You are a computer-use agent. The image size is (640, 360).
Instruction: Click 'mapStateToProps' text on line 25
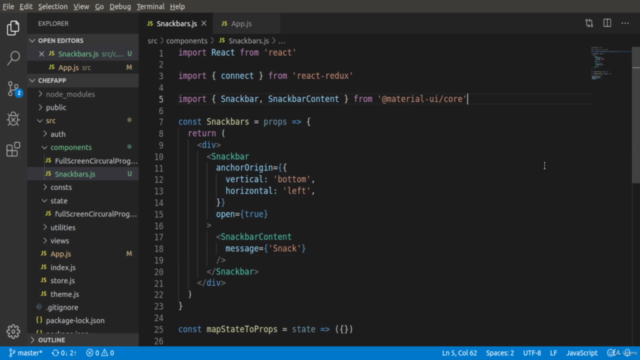242,329
